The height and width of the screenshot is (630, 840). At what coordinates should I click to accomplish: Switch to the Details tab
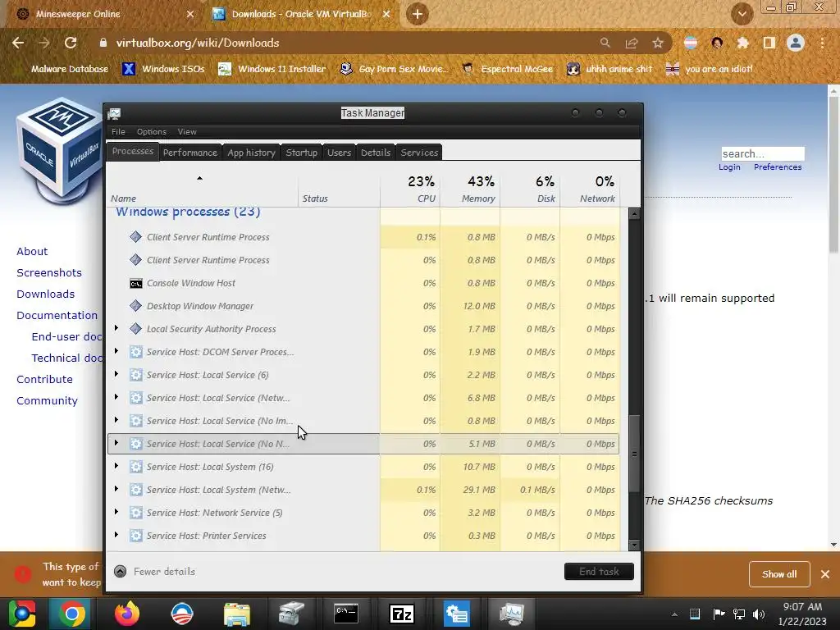click(376, 153)
